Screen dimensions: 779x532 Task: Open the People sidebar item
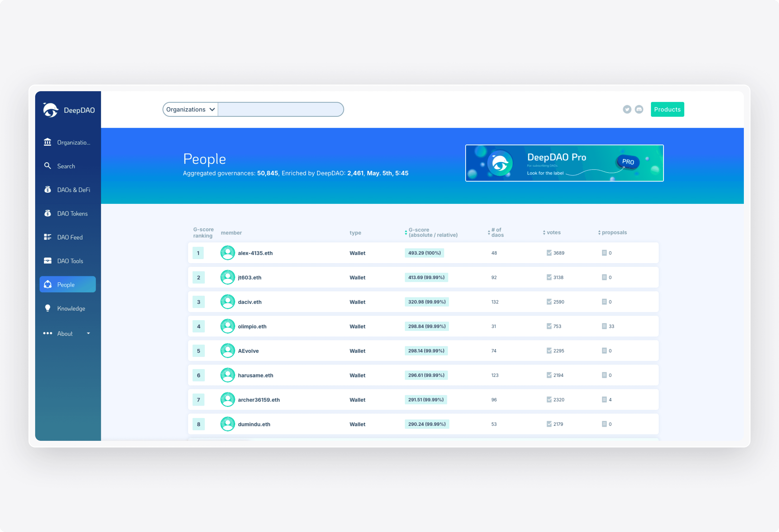point(68,284)
